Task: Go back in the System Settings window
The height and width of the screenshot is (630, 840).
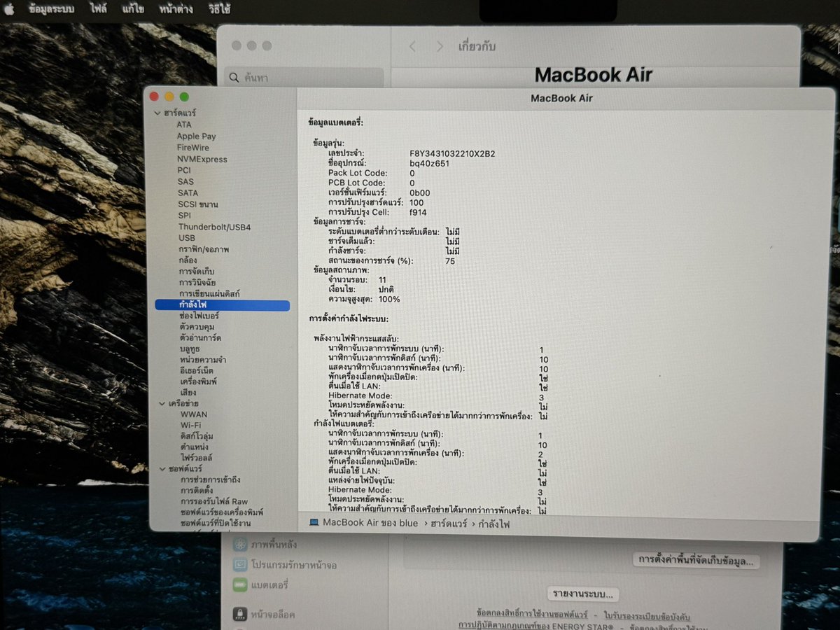Action: click(412, 46)
